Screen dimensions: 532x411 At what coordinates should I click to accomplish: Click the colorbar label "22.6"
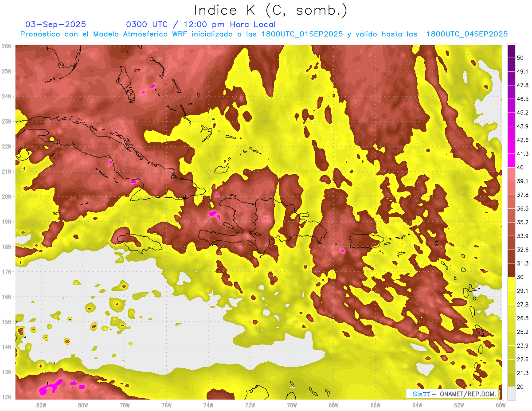click(523, 359)
